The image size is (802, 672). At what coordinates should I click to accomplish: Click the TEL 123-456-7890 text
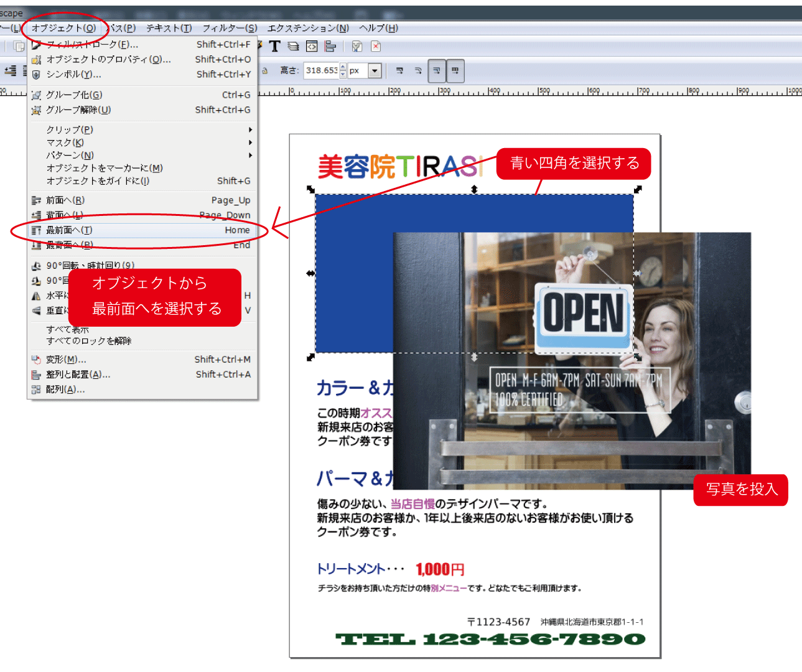(490, 639)
